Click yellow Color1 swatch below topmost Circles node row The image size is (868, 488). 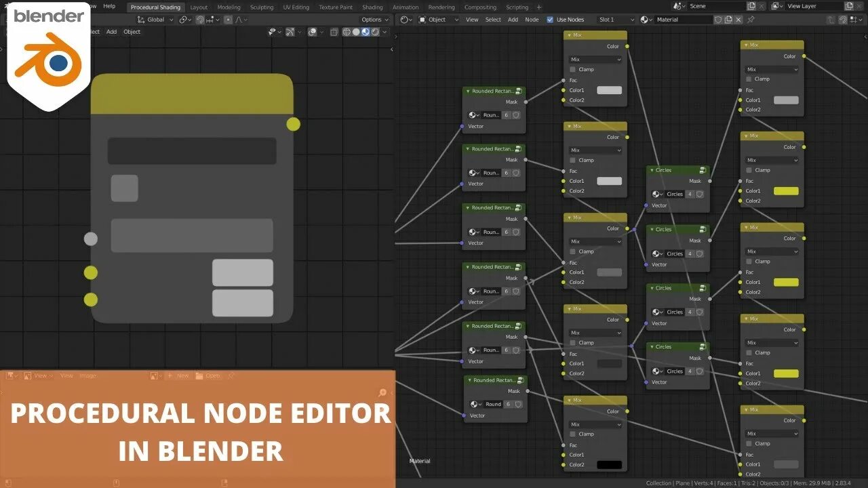pyautogui.click(x=786, y=191)
